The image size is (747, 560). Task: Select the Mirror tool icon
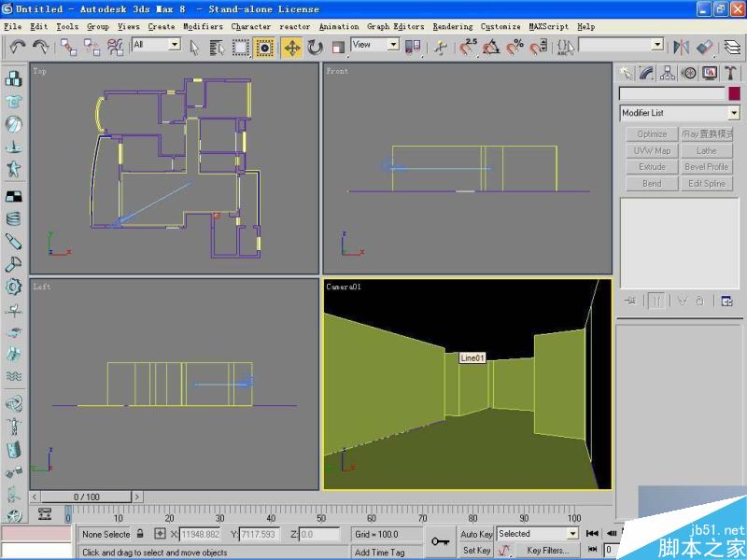[414, 47]
